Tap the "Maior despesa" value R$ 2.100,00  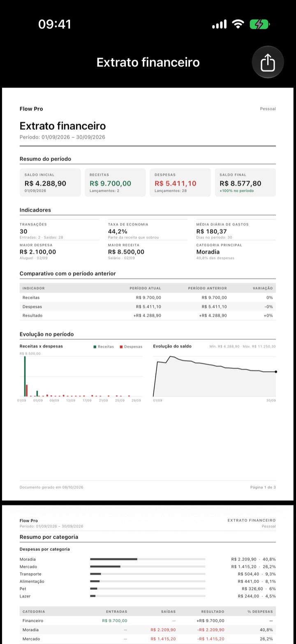38,252
